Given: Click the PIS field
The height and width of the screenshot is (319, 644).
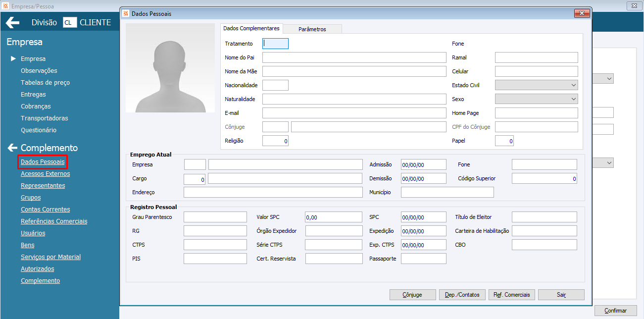Looking at the screenshot, I should [x=215, y=259].
